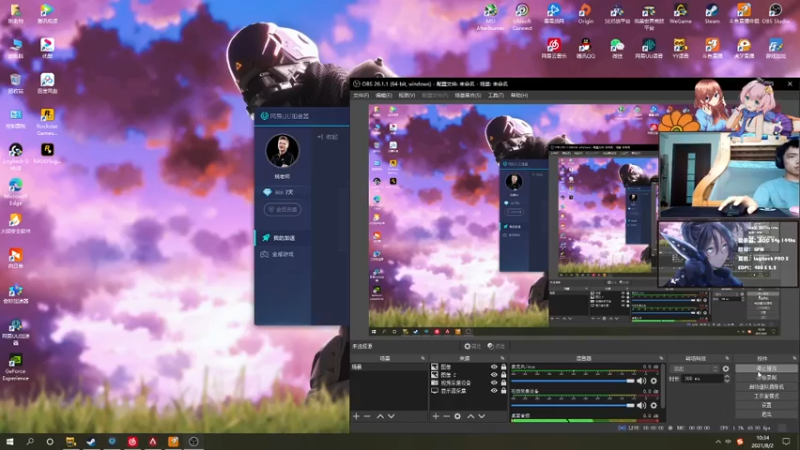Image resolution: width=800 pixels, height=450 pixels.
Task: Open the Ubisoft Connect desktop shortcut
Action: (x=522, y=17)
